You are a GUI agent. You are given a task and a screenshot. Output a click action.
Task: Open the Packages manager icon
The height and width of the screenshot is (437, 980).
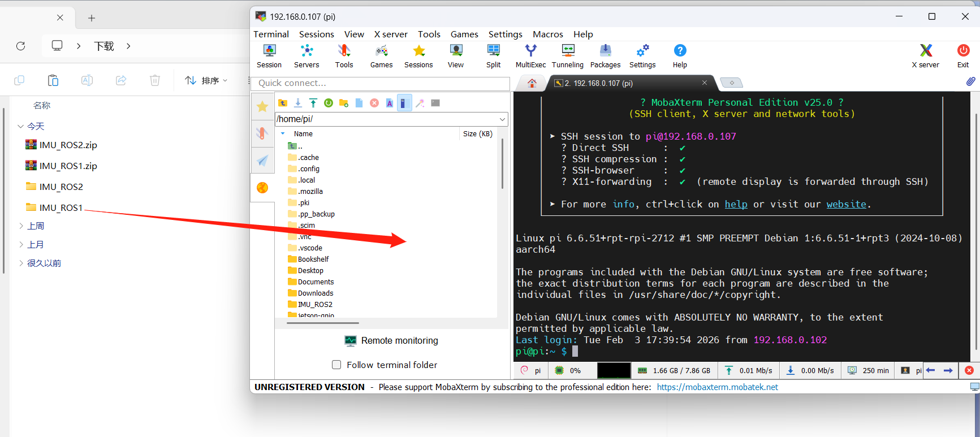pyautogui.click(x=605, y=57)
